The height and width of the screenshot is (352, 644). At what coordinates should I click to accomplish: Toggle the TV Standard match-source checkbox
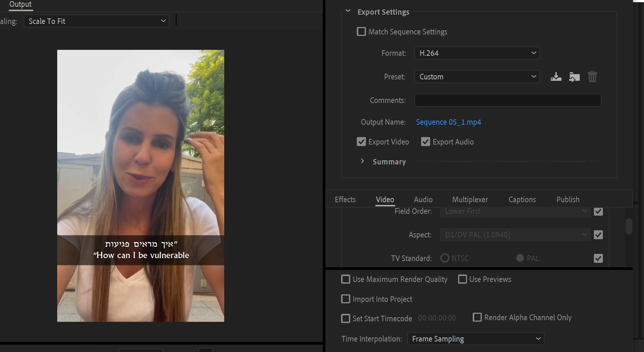point(598,258)
